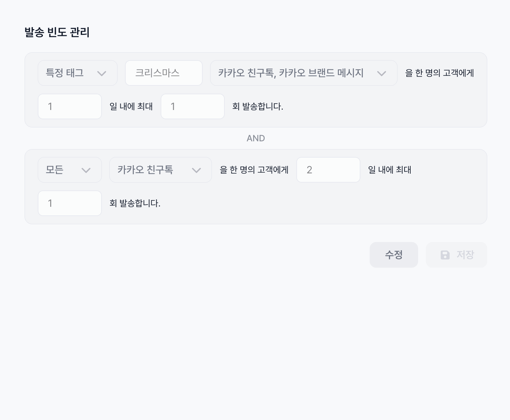Open the second rule's 카카오 친구톡 dropdown
The width and height of the screenshot is (510, 420).
tap(160, 170)
